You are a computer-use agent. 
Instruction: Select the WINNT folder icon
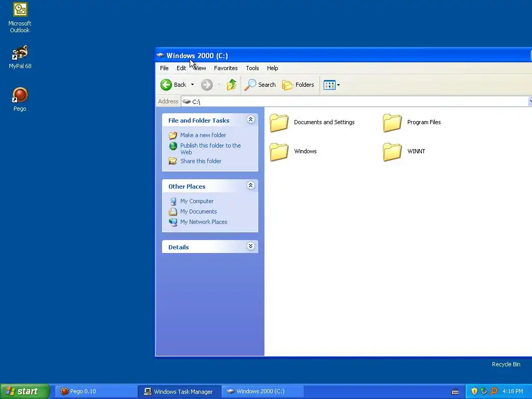pyautogui.click(x=392, y=152)
